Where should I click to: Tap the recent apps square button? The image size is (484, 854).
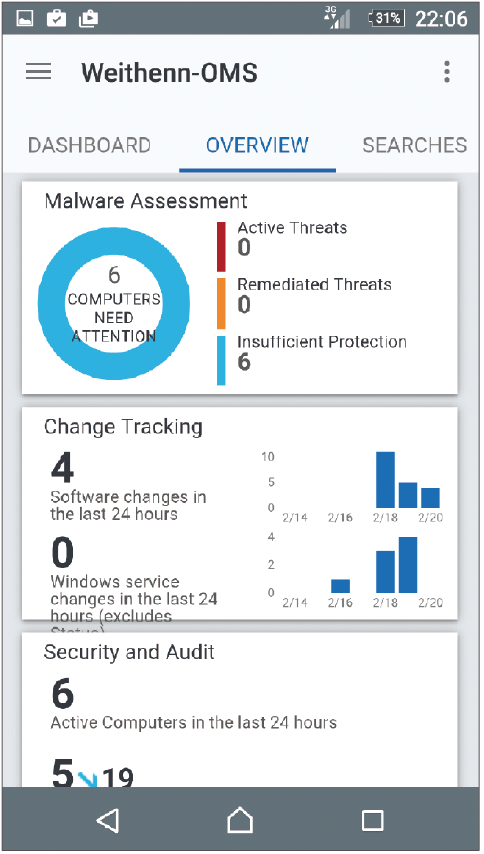372,820
